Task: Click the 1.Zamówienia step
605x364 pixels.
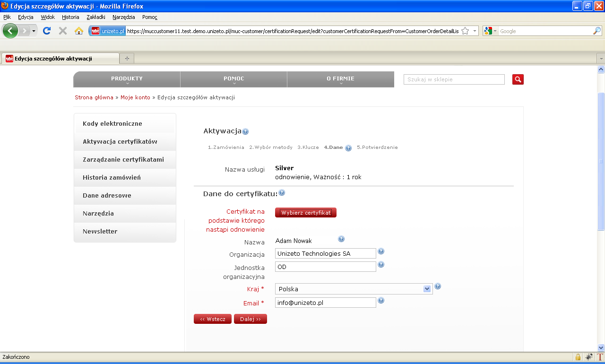Action: [226, 147]
